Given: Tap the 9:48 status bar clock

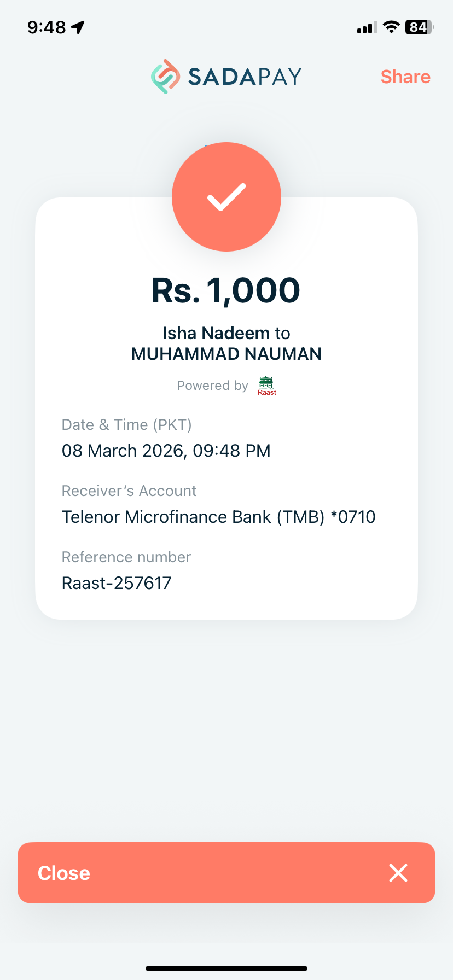Looking at the screenshot, I should click(x=47, y=27).
